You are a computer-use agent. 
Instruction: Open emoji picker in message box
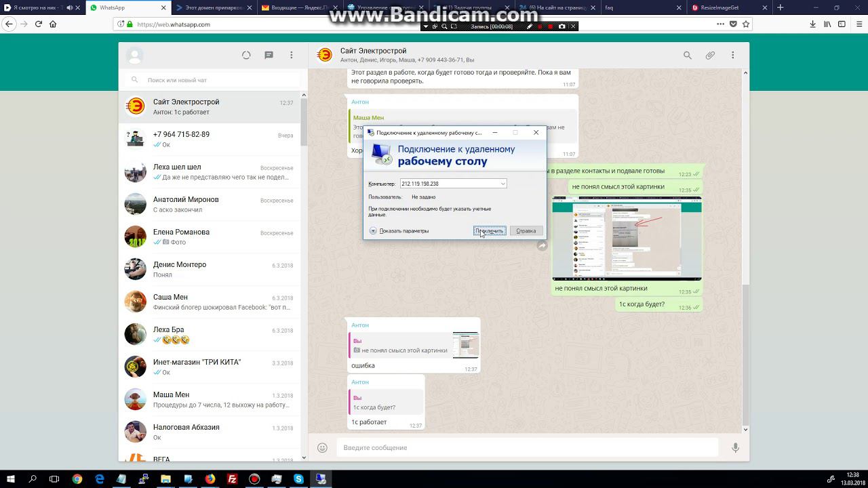[x=323, y=447]
